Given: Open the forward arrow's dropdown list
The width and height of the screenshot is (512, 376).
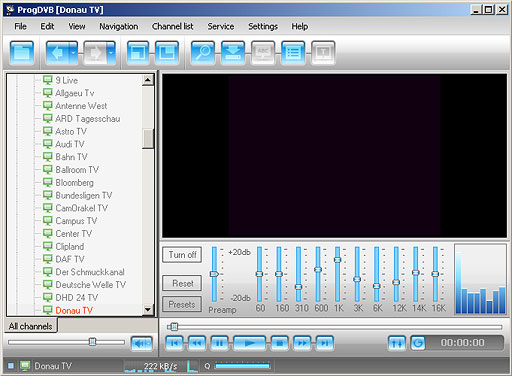Looking at the screenshot, I should pyautogui.click(x=111, y=53).
